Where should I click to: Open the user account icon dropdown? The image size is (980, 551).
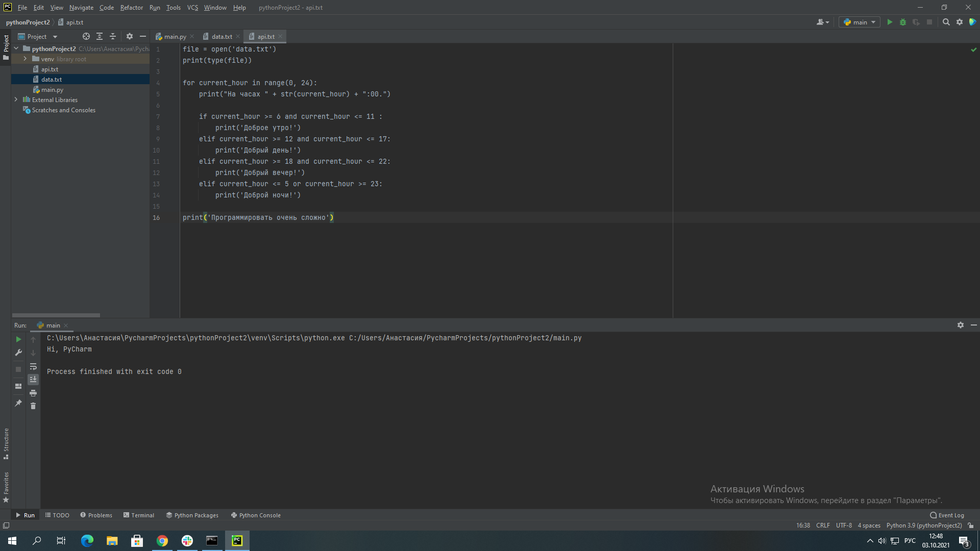click(823, 22)
